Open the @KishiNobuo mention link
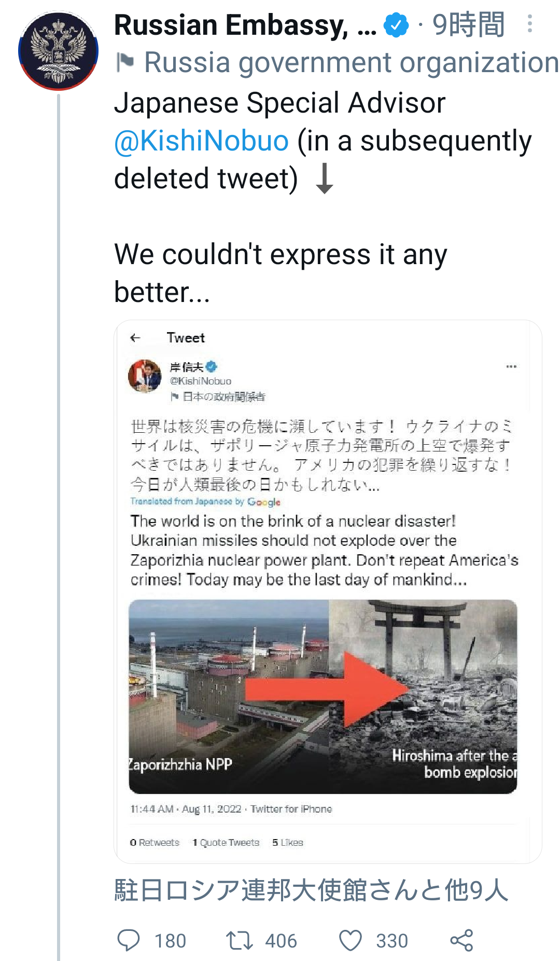This screenshot has width=560, height=961. [x=201, y=141]
